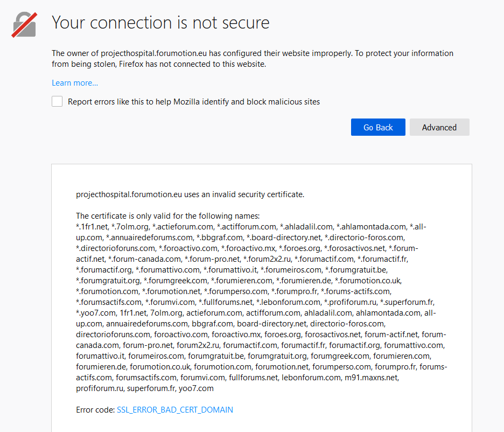Open the Learn more link
Image resolution: width=504 pixels, height=432 pixels.
point(75,83)
